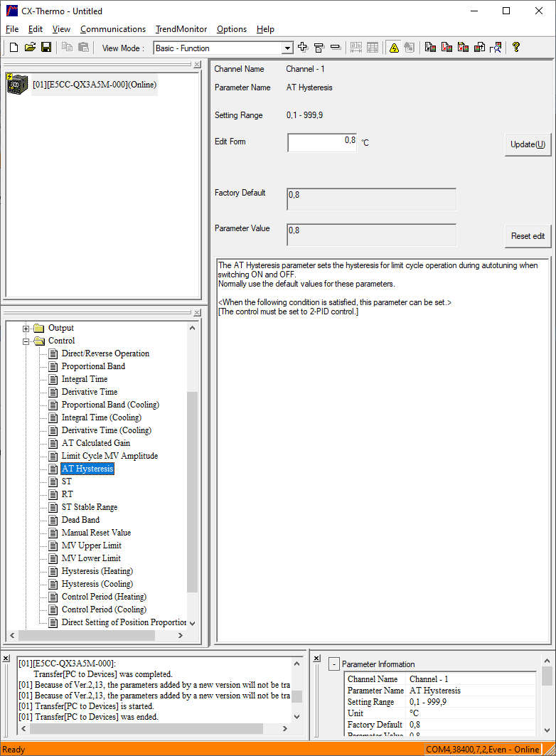Open the File menu
The height and width of the screenshot is (756, 556).
pyautogui.click(x=12, y=29)
